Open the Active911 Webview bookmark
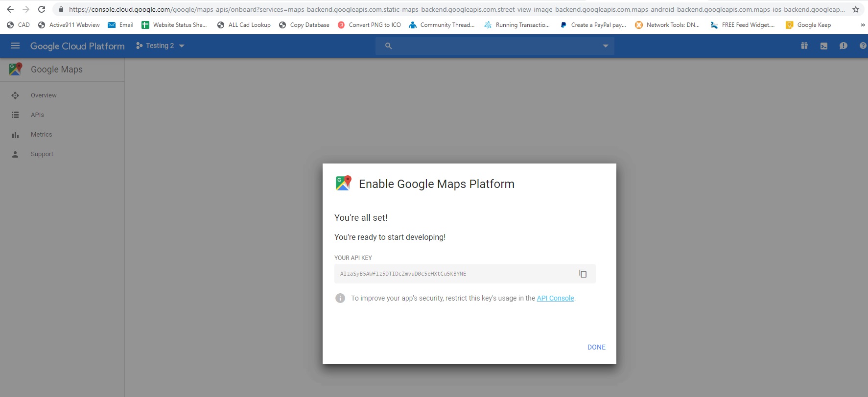Image resolution: width=868 pixels, height=397 pixels. [x=69, y=25]
